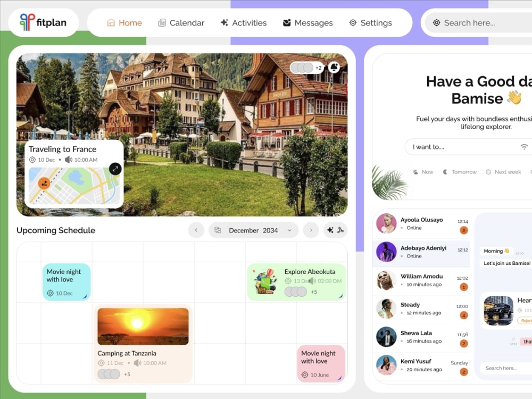Click the 10:00 AM speaker icon on France card
This screenshot has width=532, height=399.
point(69,160)
